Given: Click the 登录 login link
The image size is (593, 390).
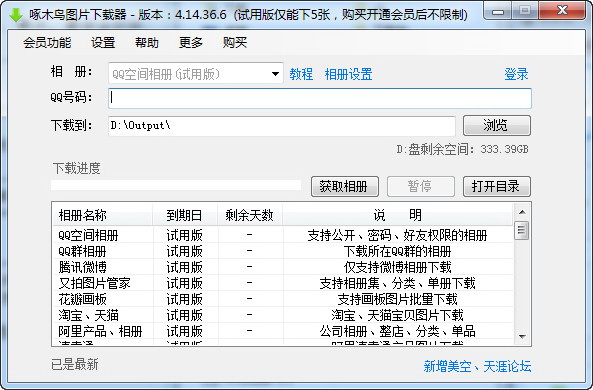Looking at the screenshot, I should coord(516,74).
